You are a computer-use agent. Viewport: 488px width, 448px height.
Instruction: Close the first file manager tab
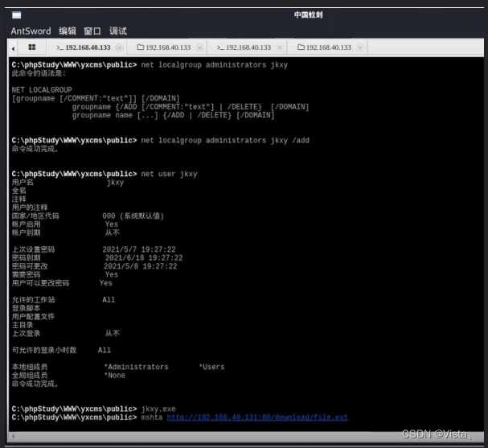click(199, 47)
